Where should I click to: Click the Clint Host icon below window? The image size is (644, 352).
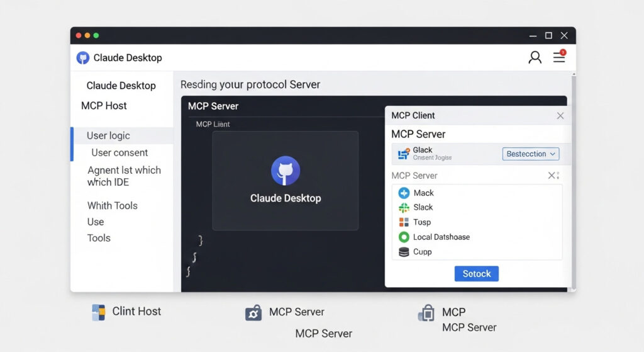99,312
